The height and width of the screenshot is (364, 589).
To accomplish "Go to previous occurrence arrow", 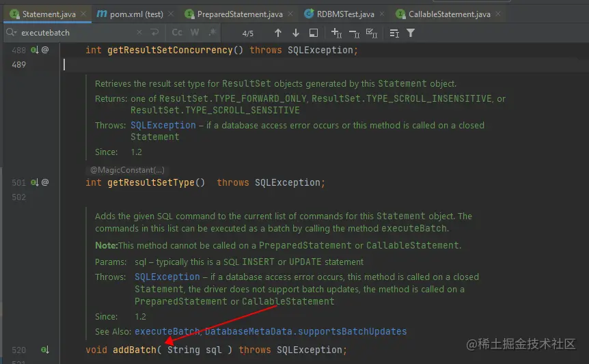I will click(278, 33).
